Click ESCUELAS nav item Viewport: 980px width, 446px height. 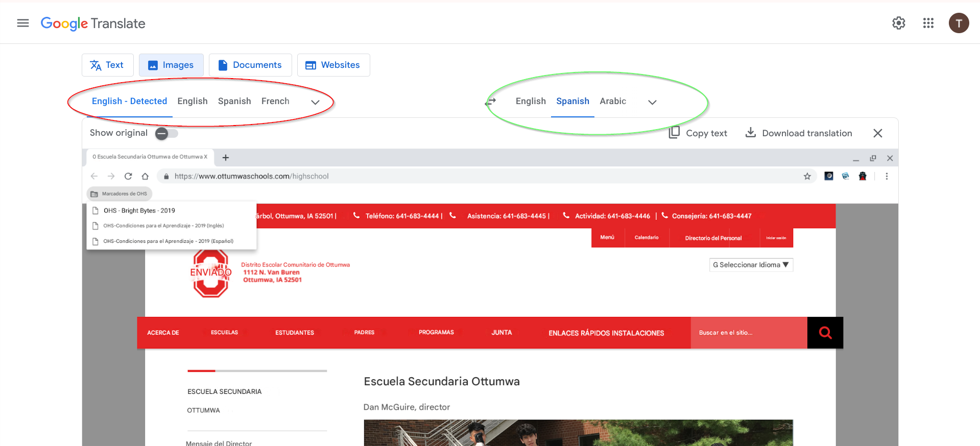click(x=224, y=332)
